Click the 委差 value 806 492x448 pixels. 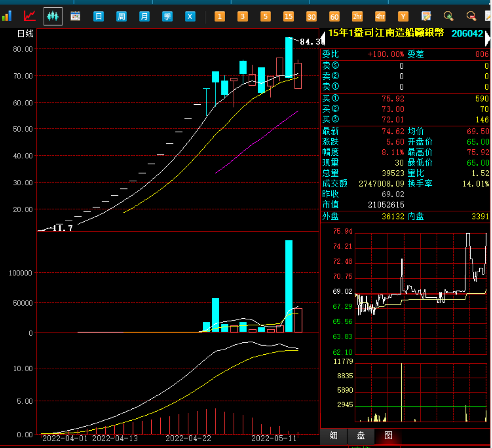pyautogui.click(x=482, y=54)
